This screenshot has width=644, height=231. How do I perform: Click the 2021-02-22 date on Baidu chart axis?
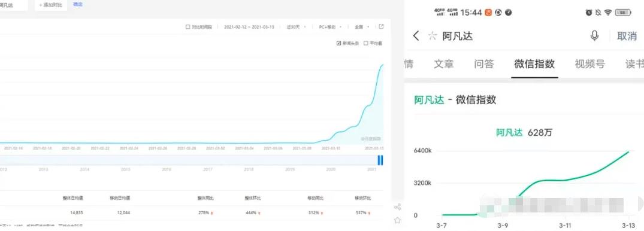click(x=100, y=148)
